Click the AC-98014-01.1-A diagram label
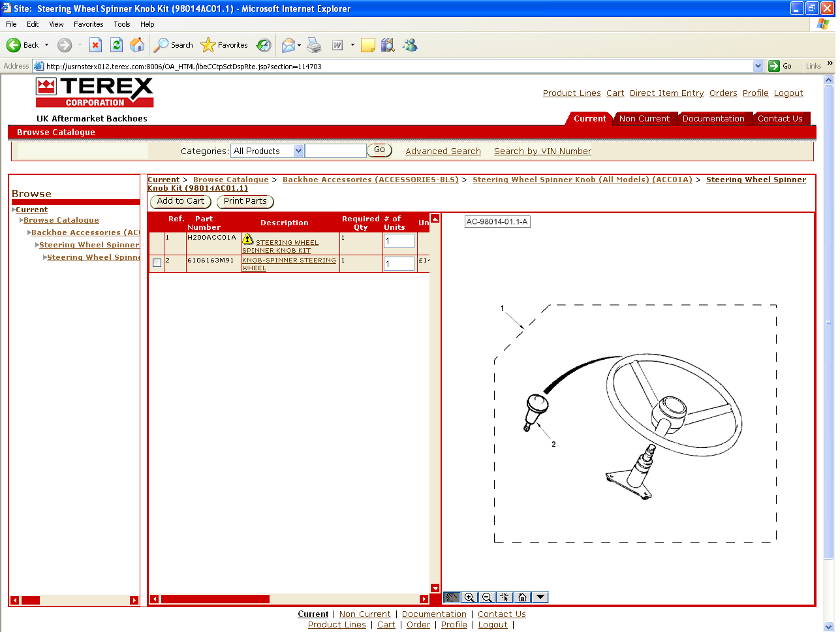Screen dimensions: 840x632 [x=497, y=222]
